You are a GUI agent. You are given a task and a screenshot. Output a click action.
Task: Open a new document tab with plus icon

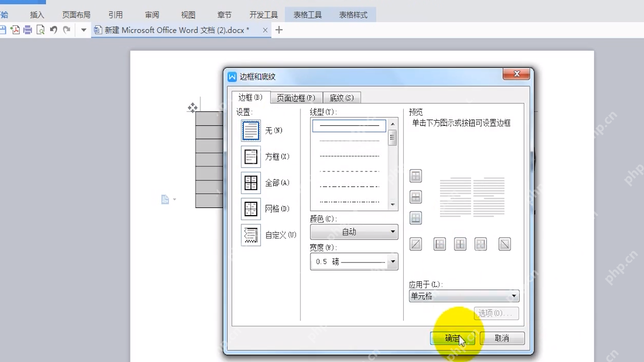click(x=279, y=30)
